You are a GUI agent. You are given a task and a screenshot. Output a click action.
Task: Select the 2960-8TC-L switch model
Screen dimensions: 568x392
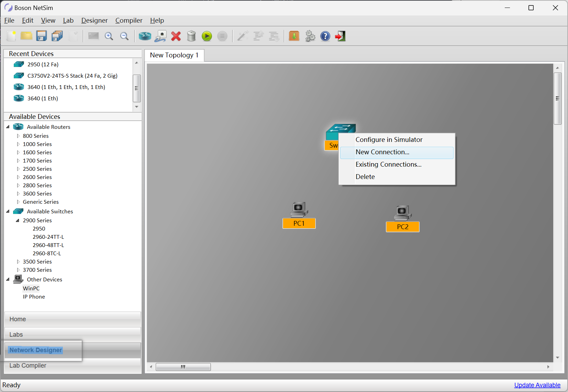click(x=47, y=254)
